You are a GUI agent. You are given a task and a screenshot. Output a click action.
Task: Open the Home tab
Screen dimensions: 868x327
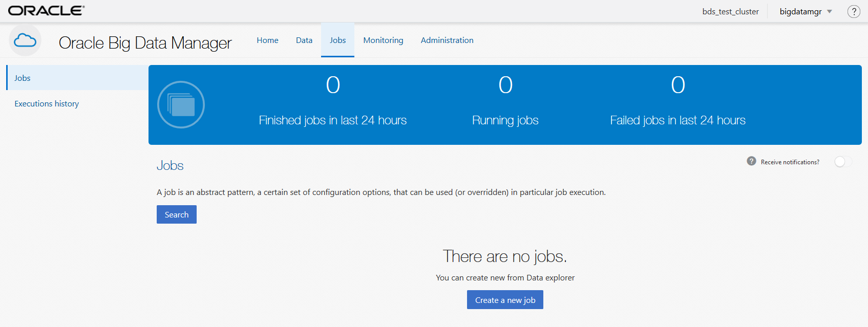267,40
